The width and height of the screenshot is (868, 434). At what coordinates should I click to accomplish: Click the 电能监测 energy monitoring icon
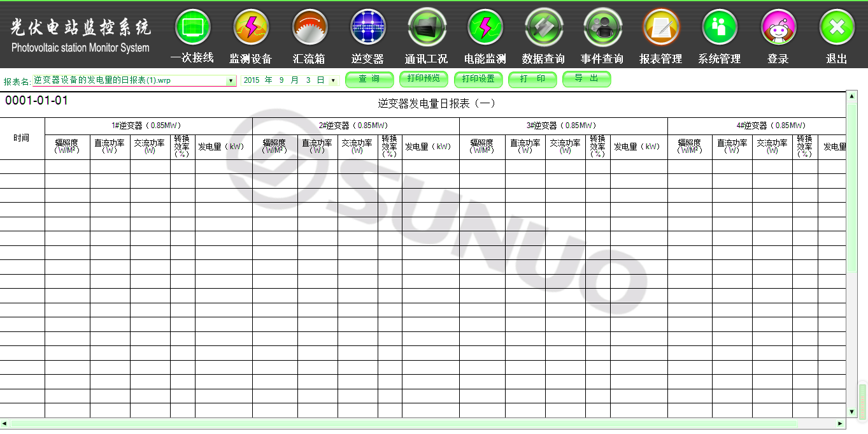[x=485, y=27]
